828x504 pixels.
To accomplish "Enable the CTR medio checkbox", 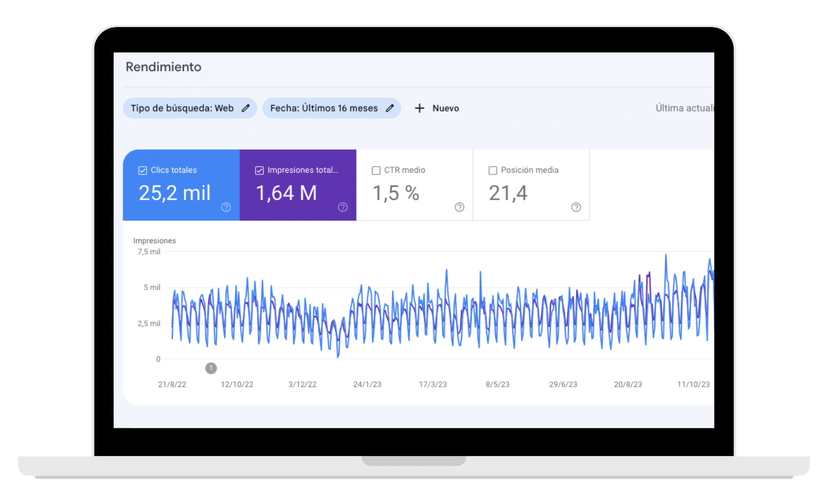I will coord(376,171).
